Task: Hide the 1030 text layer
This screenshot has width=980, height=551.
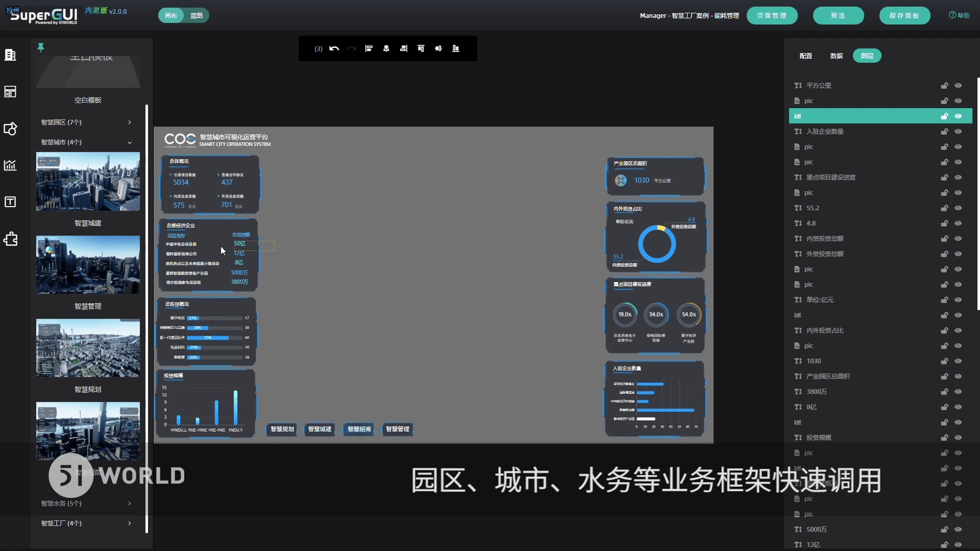Action: click(958, 361)
